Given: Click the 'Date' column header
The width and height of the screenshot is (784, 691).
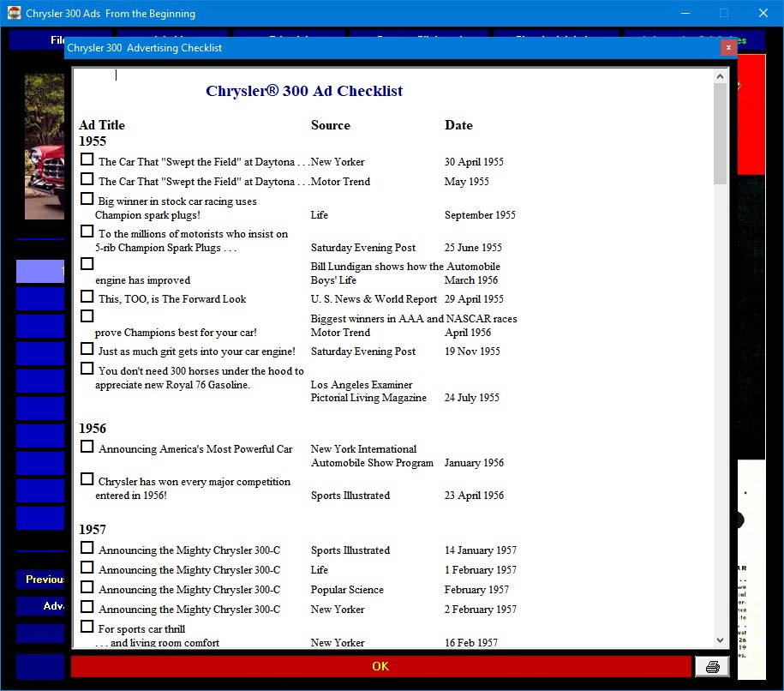Looking at the screenshot, I should click(458, 125).
